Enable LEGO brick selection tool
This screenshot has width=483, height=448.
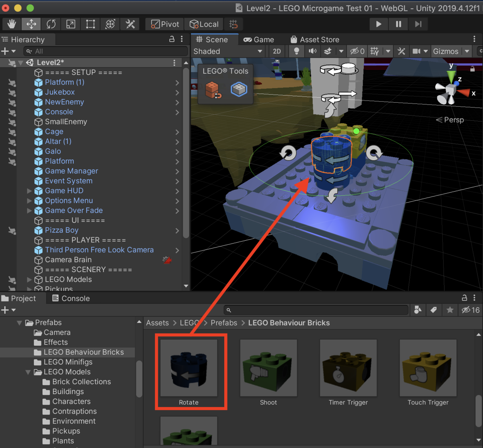pos(239,89)
